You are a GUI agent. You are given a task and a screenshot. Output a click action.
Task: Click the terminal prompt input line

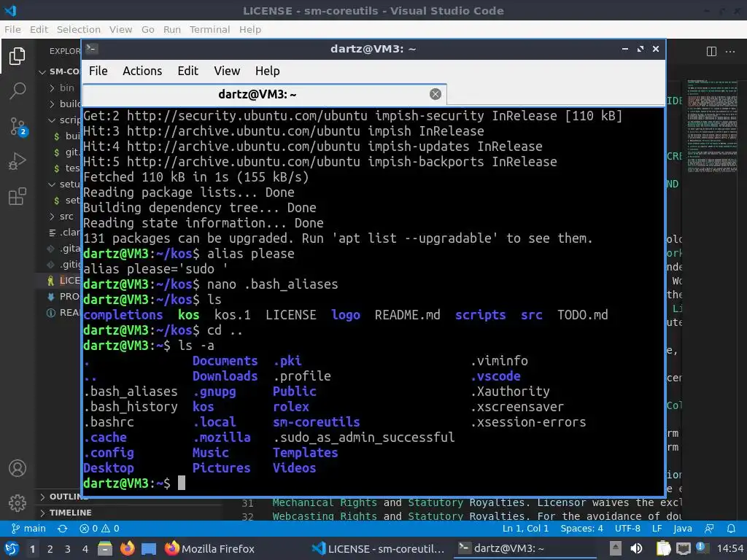click(x=373, y=483)
